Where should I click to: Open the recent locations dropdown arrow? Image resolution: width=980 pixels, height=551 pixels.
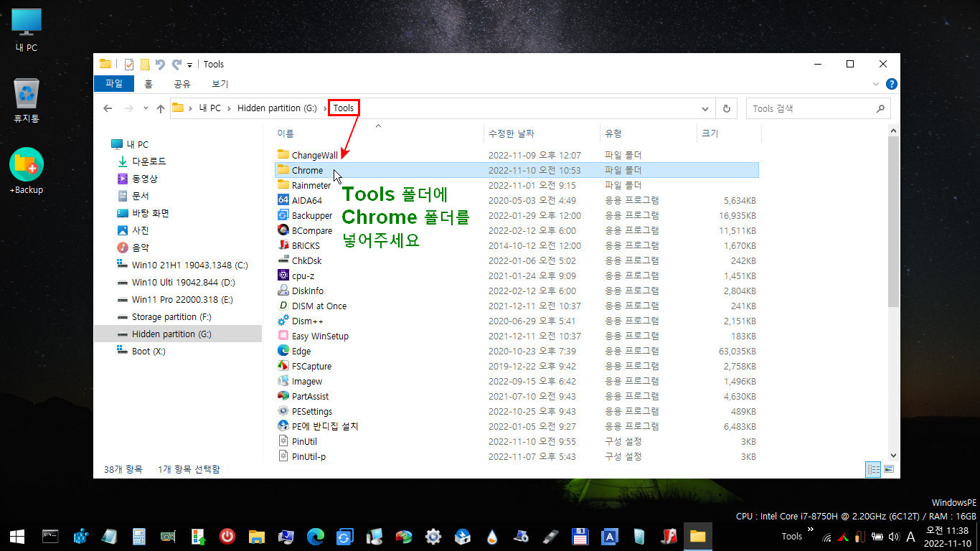[146, 108]
